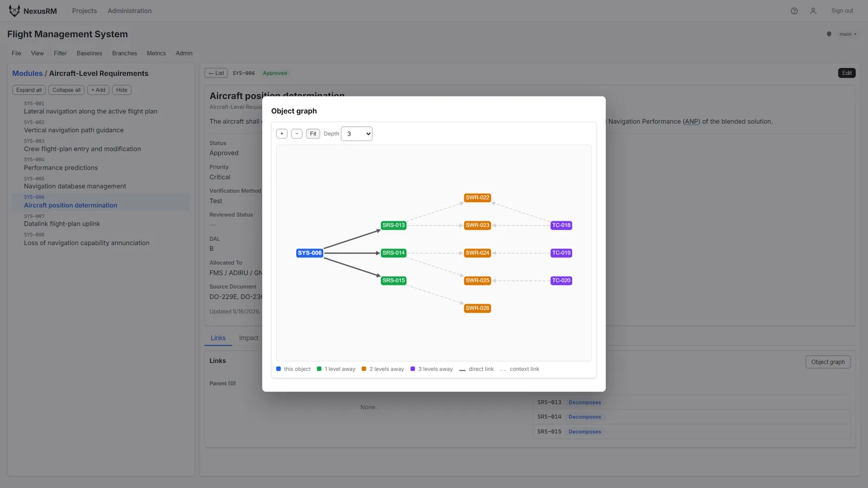
Task: Click the SWR-024 graph node
Action: [477, 253]
